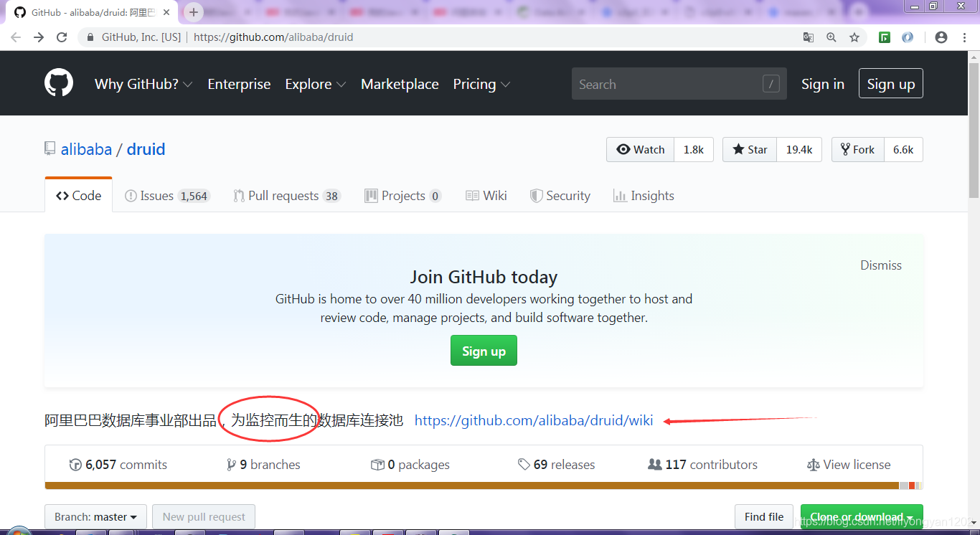Click the zoom magnifier icon in the address bar

831,37
